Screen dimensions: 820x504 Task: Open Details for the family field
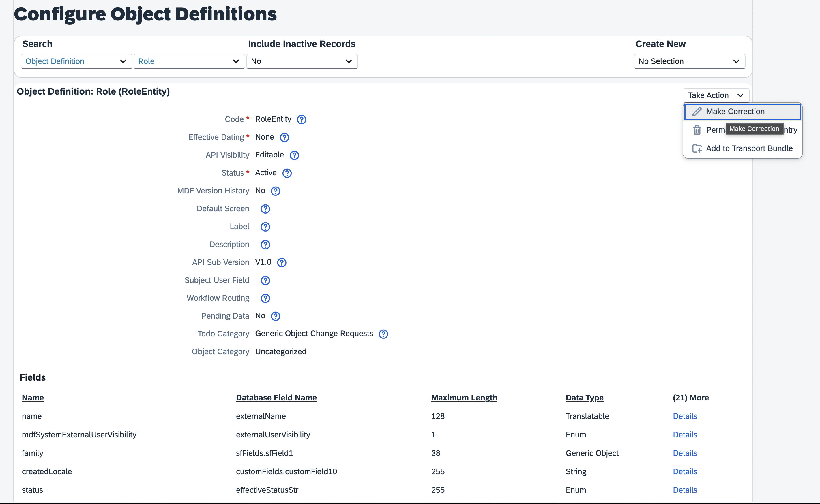coord(684,453)
